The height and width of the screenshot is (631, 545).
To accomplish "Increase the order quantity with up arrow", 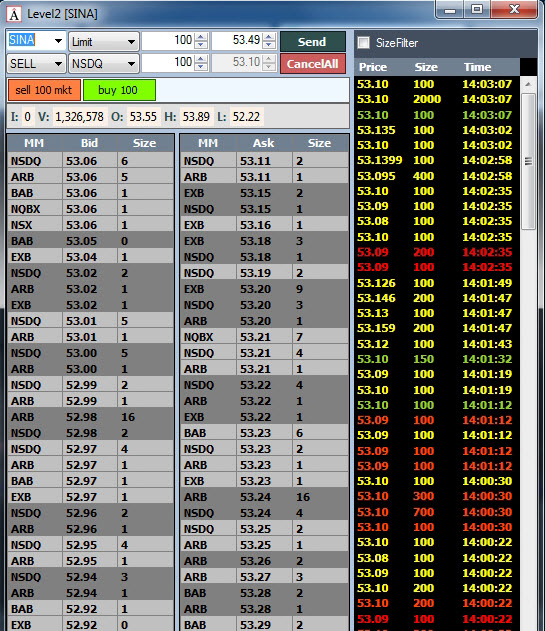I will tap(201, 37).
